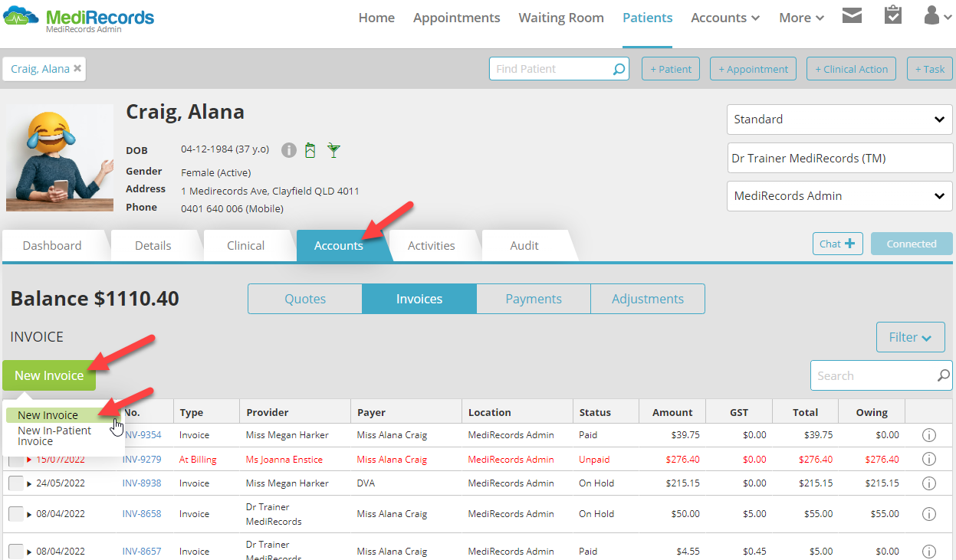Expand the 24/05/2022 invoice row arrow
The image size is (956, 560).
[29, 483]
